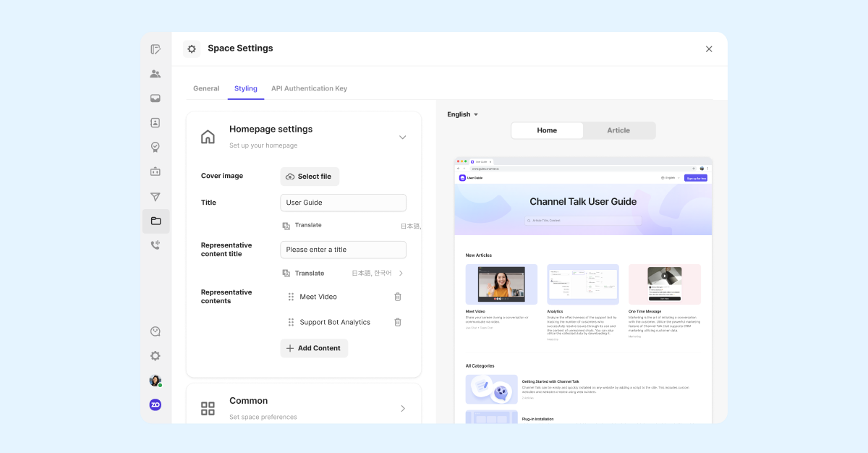868x453 pixels.
Task: Focus the Title field containing User Guide
Action: 343,203
